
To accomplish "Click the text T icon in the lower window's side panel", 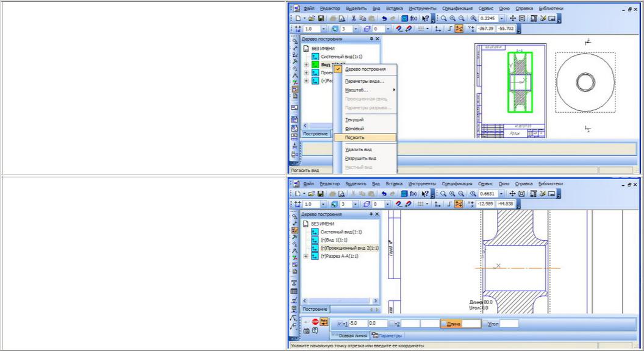I will [294, 283].
